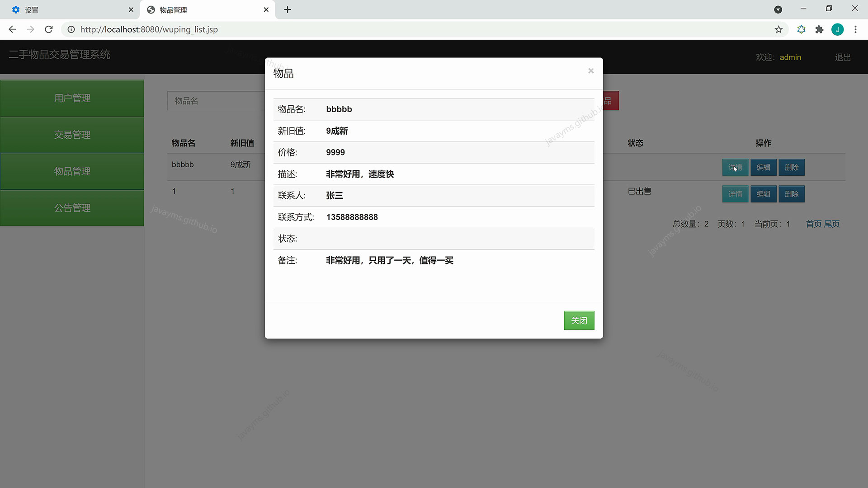Open tab search dropdown arrow

[778, 9]
